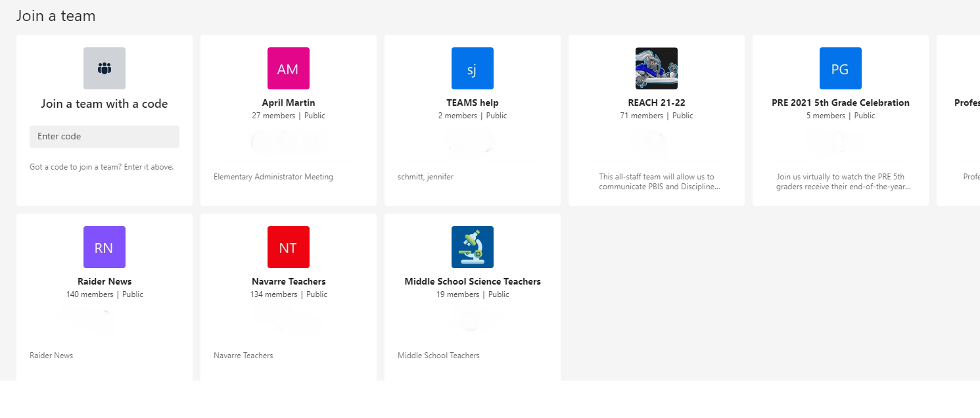Open the April Martin team title
Viewport: 980px width, 418px height.
point(289,103)
